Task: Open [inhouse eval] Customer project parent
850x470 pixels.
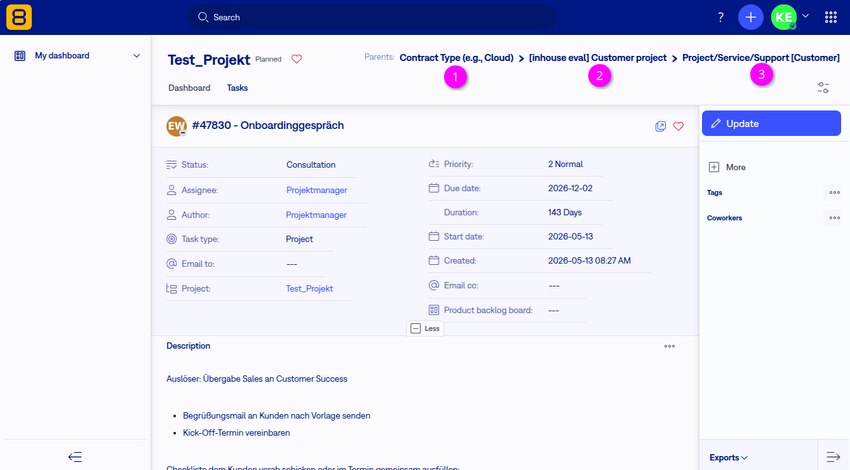Action: click(597, 57)
